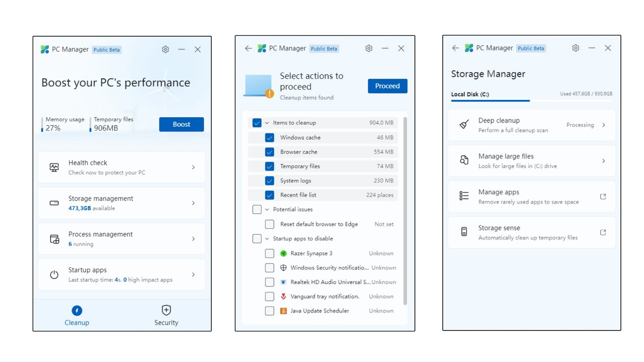
Task: Open the Health check section
Action: click(54, 167)
